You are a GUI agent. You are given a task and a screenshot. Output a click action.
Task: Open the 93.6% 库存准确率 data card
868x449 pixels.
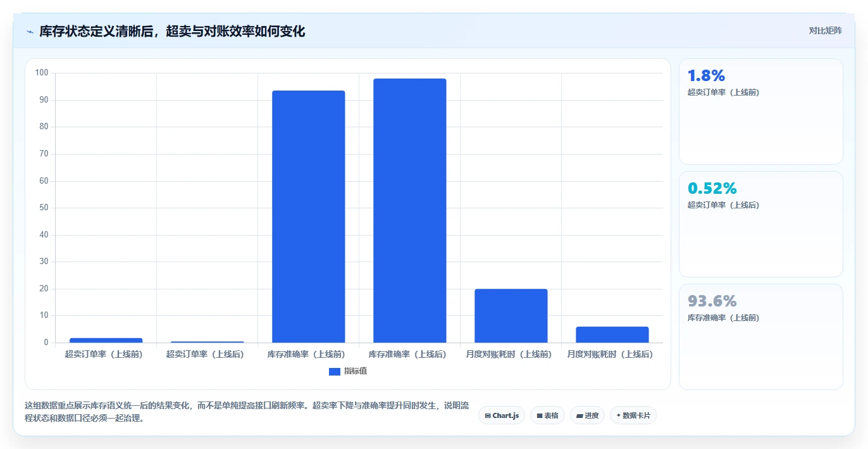coord(761,337)
